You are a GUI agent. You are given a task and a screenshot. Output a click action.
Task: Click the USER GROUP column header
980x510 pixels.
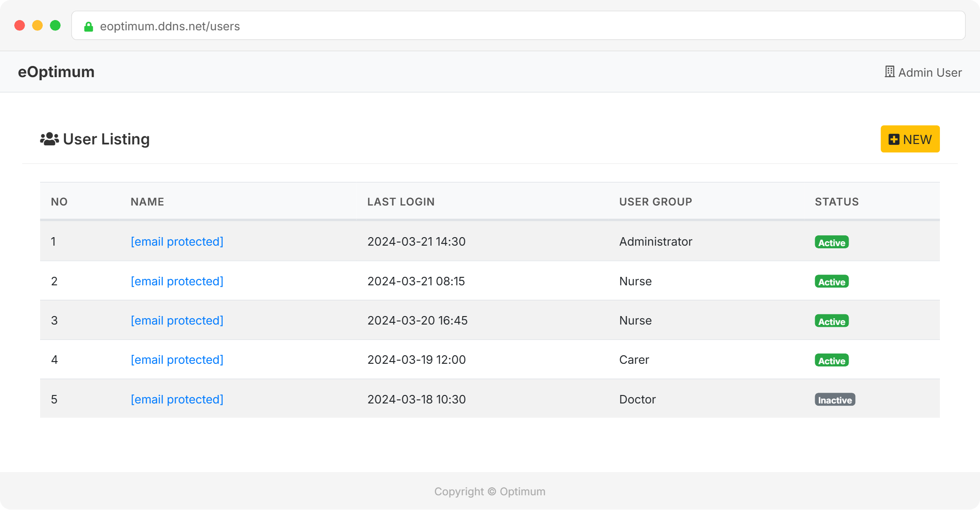(655, 202)
